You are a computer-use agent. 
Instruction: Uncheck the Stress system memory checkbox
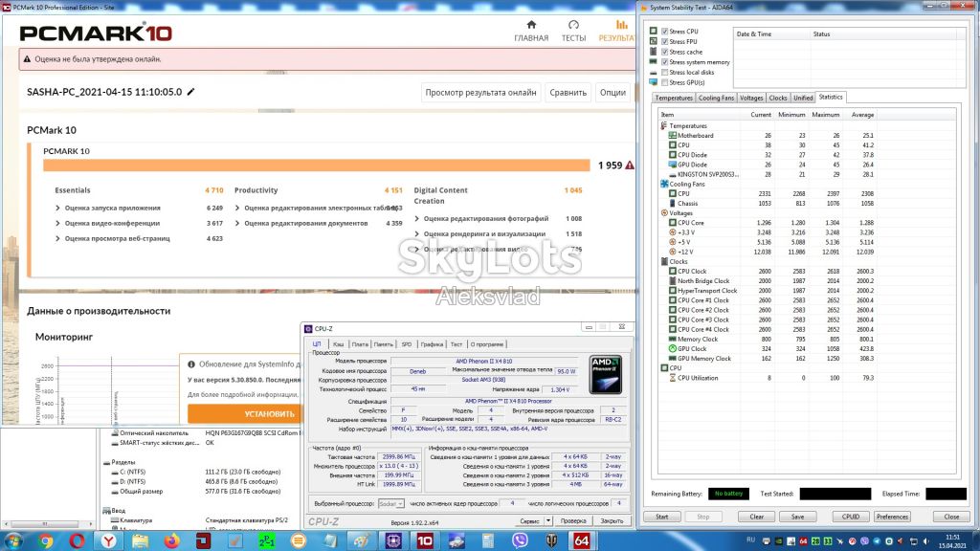[664, 62]
